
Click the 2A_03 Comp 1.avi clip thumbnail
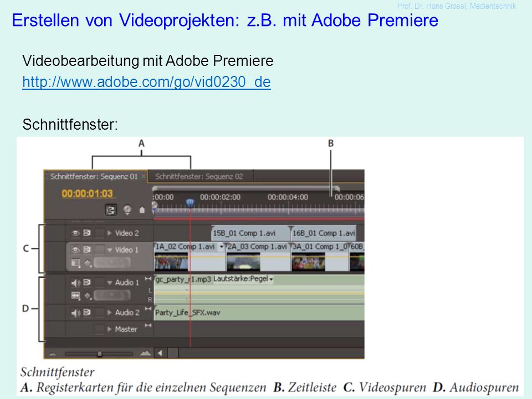tap(243, 263)
